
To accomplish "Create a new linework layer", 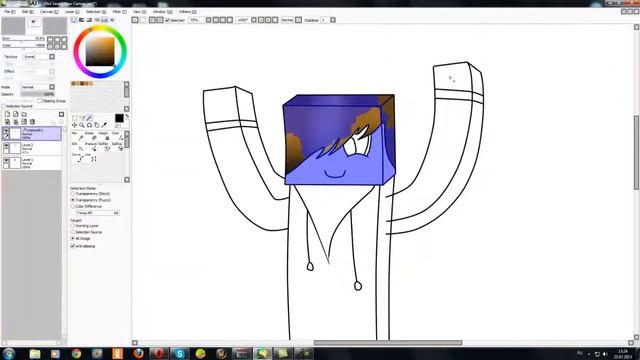I will (16, 114).
